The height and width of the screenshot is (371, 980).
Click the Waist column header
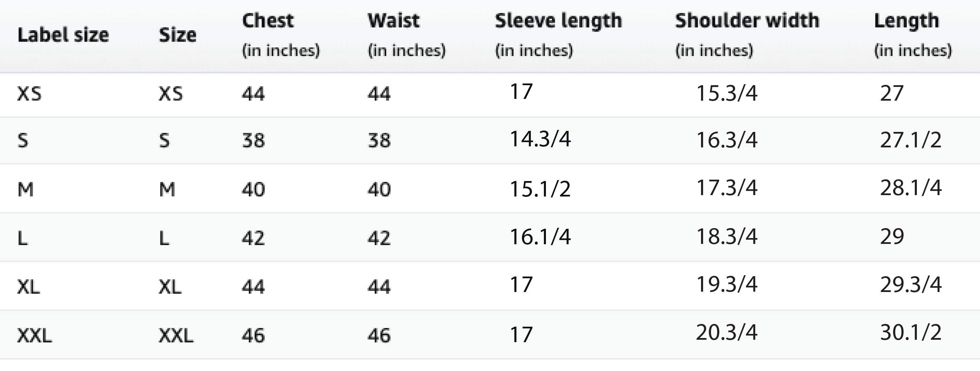point(406,35)
